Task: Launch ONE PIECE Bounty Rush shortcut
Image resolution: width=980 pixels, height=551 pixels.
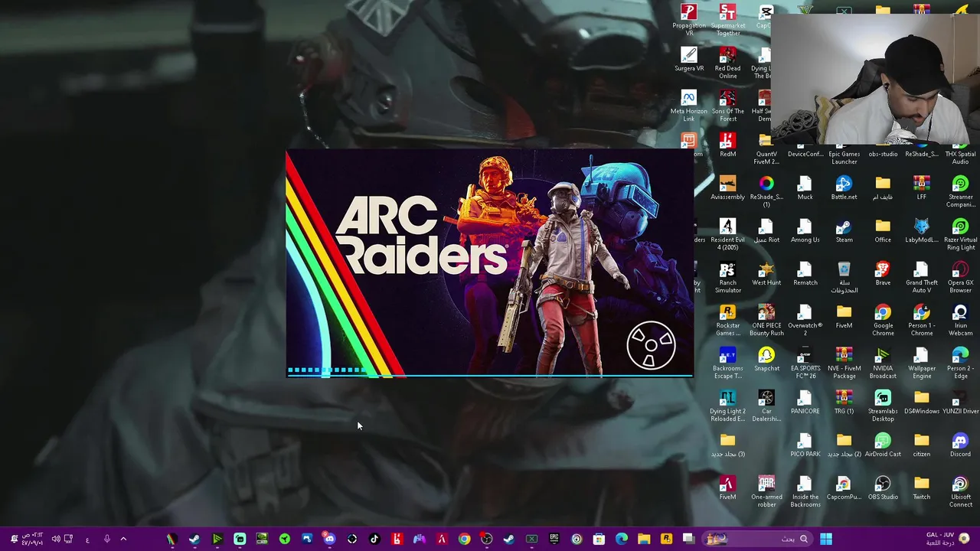Action: click(x=766, y=319)
